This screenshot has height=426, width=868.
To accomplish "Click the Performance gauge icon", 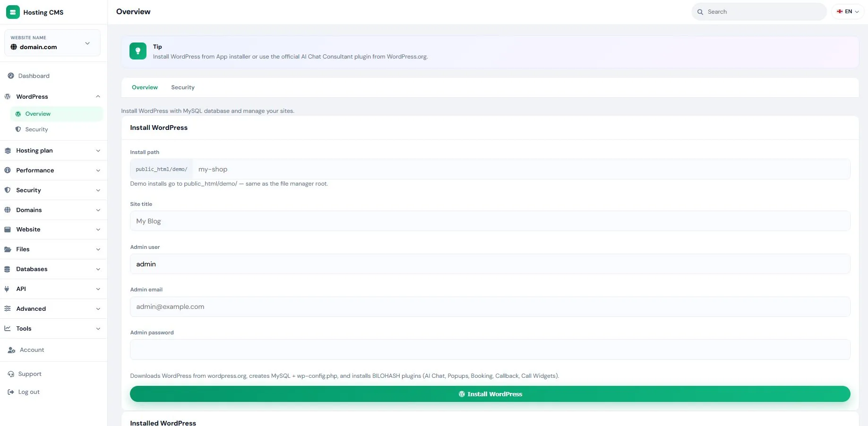I will (x=8, y=170).
